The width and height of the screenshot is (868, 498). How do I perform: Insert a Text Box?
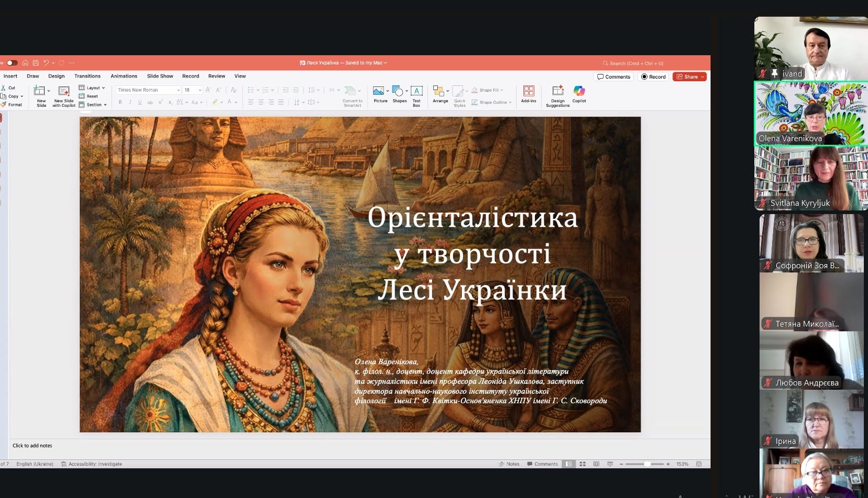pyautogui.click(x=417, y=96)
